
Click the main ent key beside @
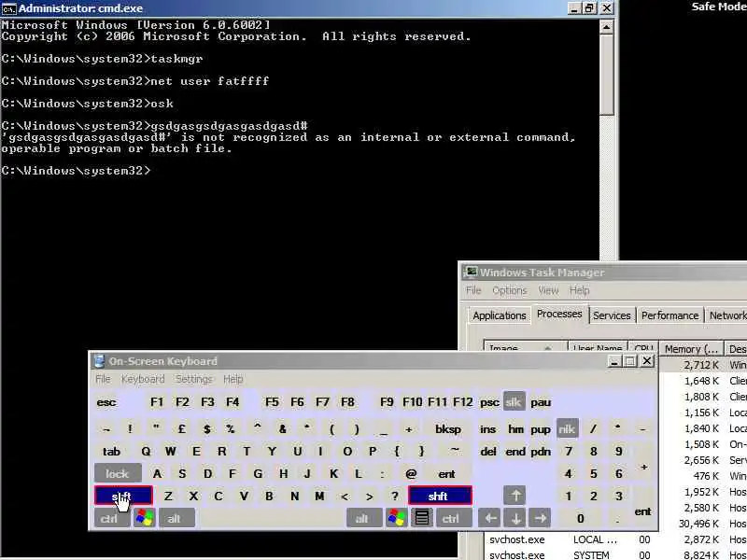click(x=447, y=473)
